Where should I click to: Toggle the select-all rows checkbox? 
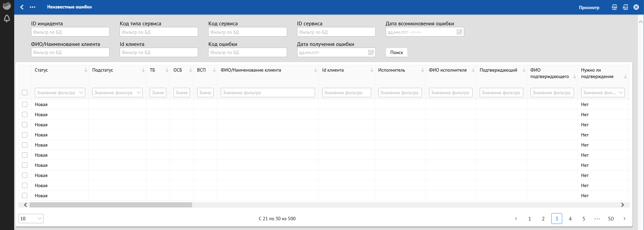click(x=25, y=93)
